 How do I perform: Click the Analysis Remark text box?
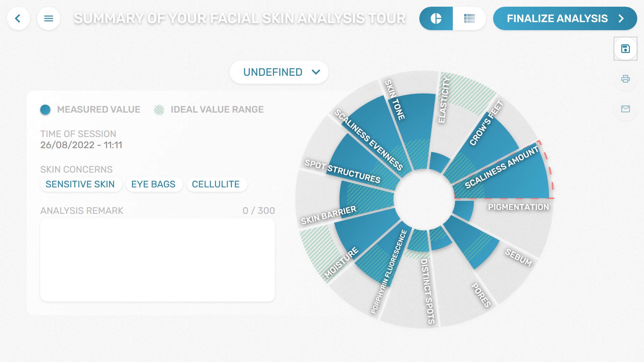coord(158,260)
